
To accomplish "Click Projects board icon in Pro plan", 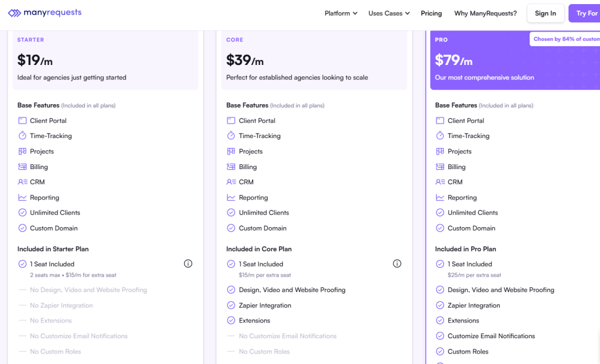I will pos(440,151).
